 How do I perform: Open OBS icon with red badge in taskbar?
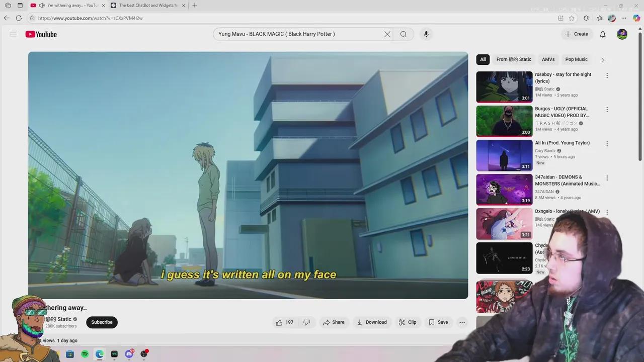(x=144, y=354)
